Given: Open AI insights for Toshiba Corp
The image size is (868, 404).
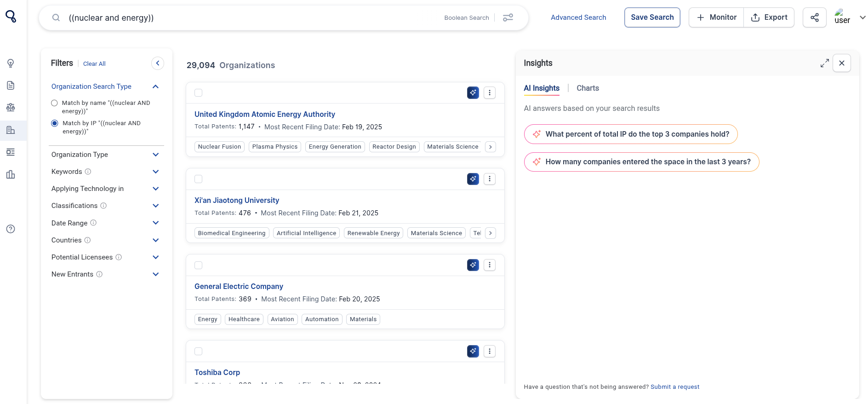Looking at the screenshot, I should (473, 351).
